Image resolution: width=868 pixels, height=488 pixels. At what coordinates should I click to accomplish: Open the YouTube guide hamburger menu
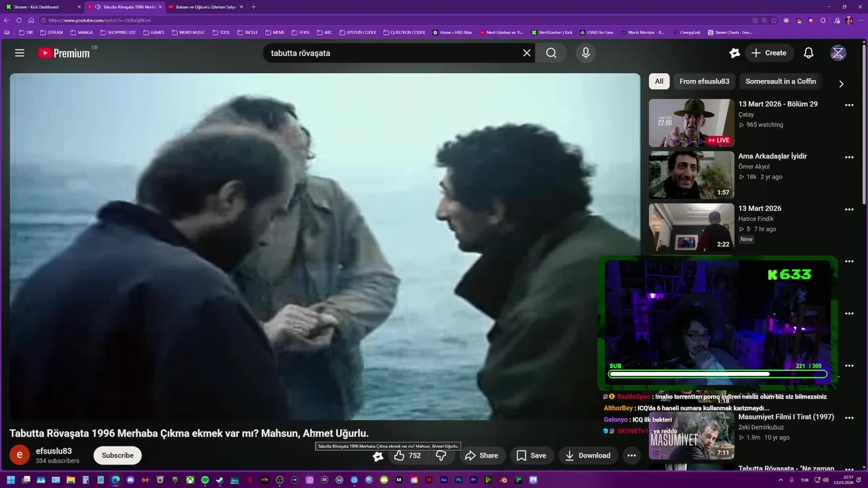click(20, 53)
